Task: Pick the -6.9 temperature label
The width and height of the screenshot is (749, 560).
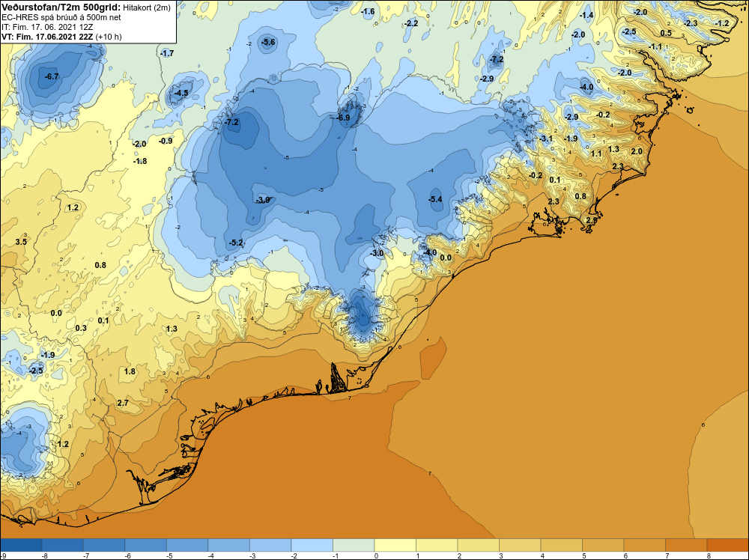Action: point(343,118)
